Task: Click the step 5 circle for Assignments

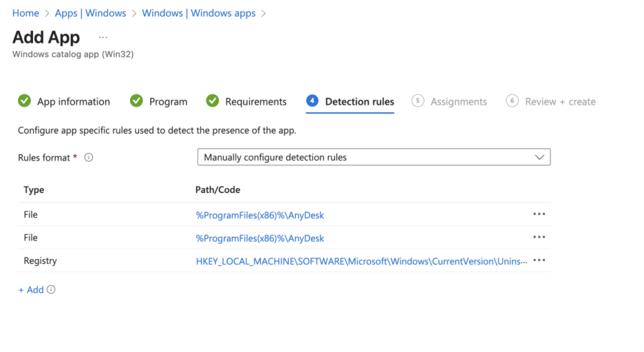Action: point(418,101)
